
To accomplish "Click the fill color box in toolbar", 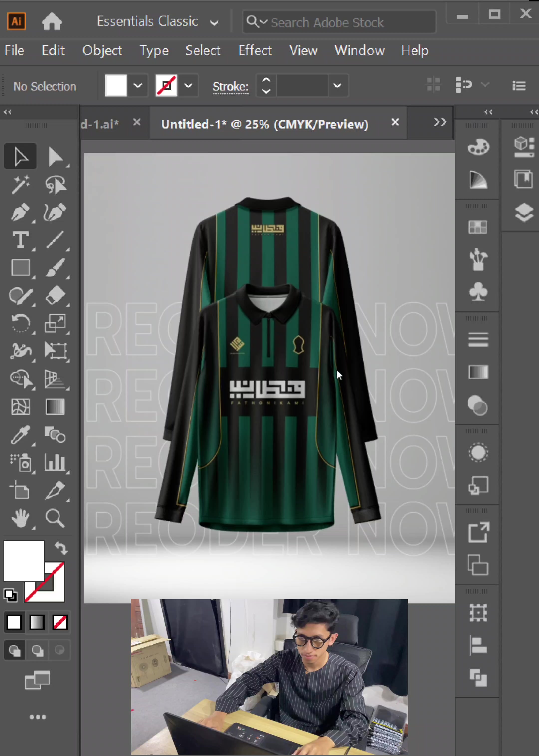I will [24, 561].
